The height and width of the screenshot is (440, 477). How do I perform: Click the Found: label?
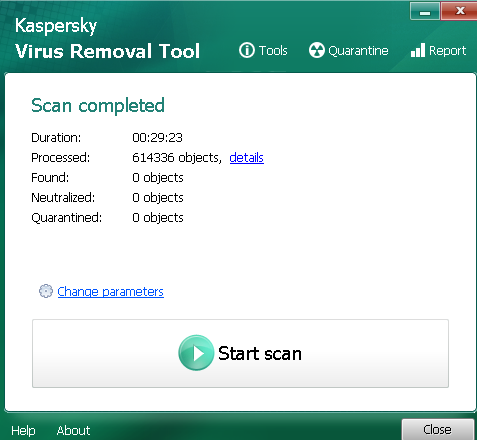[x=50, y=177]
